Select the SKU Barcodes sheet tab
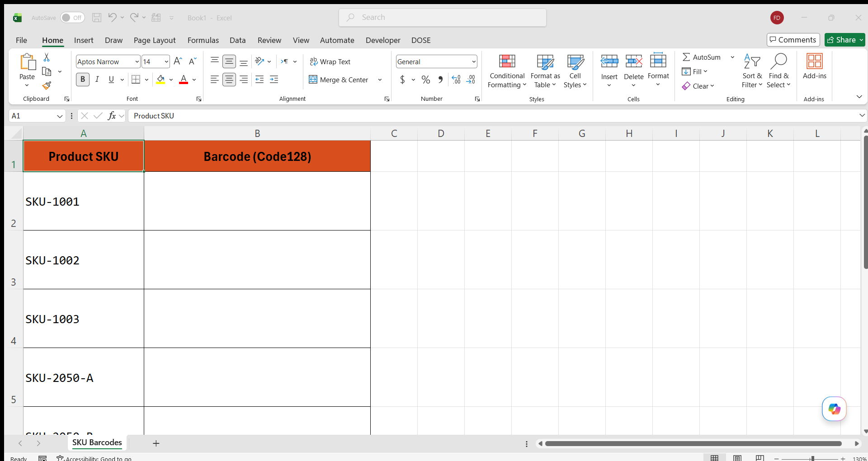This screenshot has width=868, height=461. coord(97,442)
